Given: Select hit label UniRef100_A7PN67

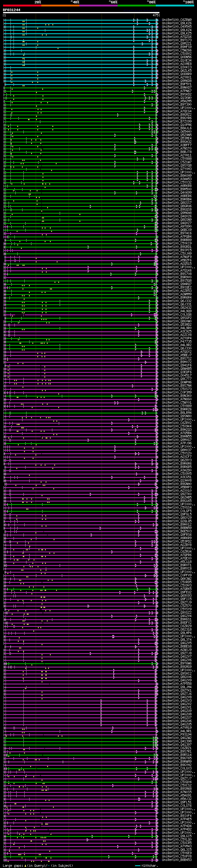Looking at the screenshot, I should 177,91.
